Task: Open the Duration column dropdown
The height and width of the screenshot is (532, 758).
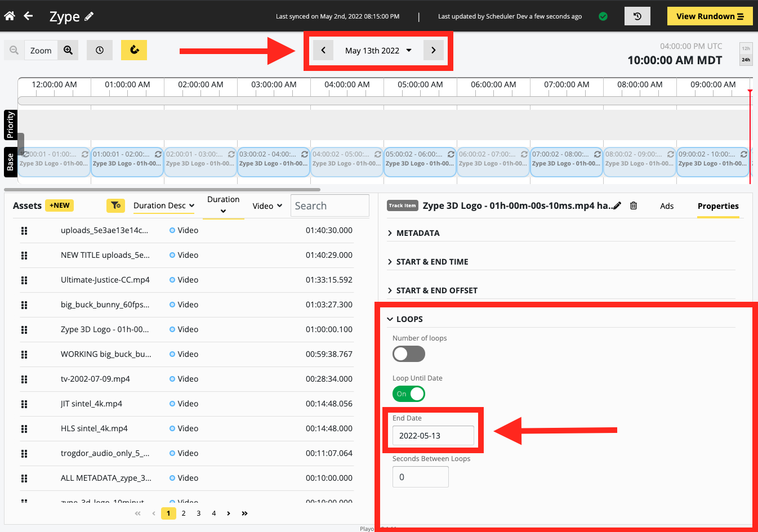Action: pyautogui.click(x=223, y=205)
